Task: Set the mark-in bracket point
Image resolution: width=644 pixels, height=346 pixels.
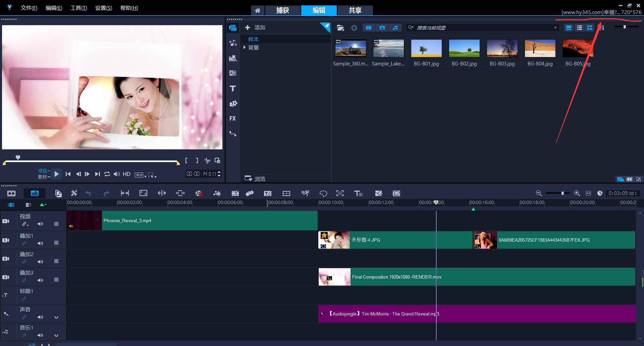Action: (x=186, y=160)
